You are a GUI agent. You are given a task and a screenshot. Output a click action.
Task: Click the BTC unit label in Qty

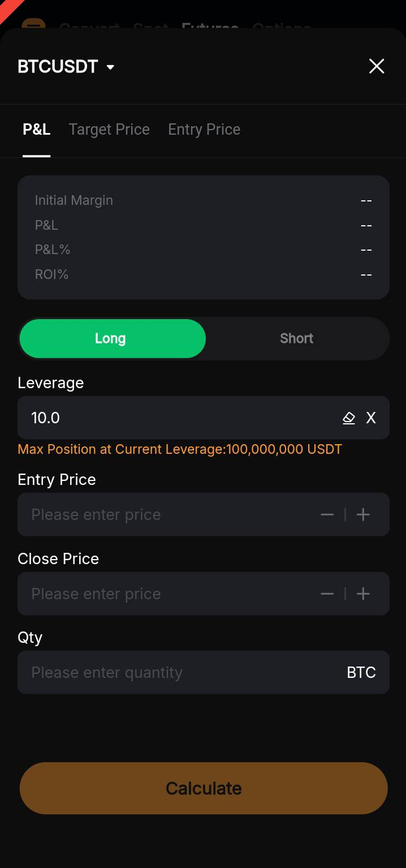click(361, 672)
